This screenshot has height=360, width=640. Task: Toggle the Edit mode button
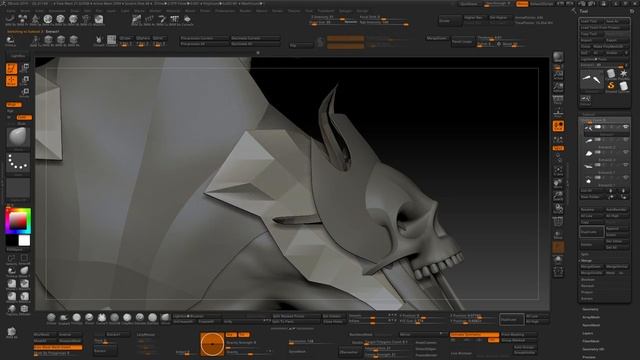point(11,68)
